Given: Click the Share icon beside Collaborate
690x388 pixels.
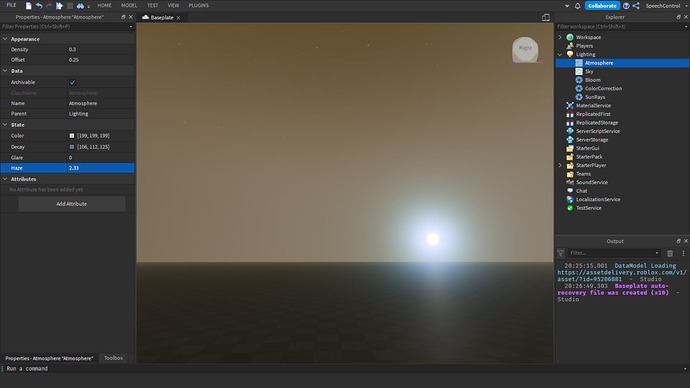Looking at the screenshot, I should 636,6.
